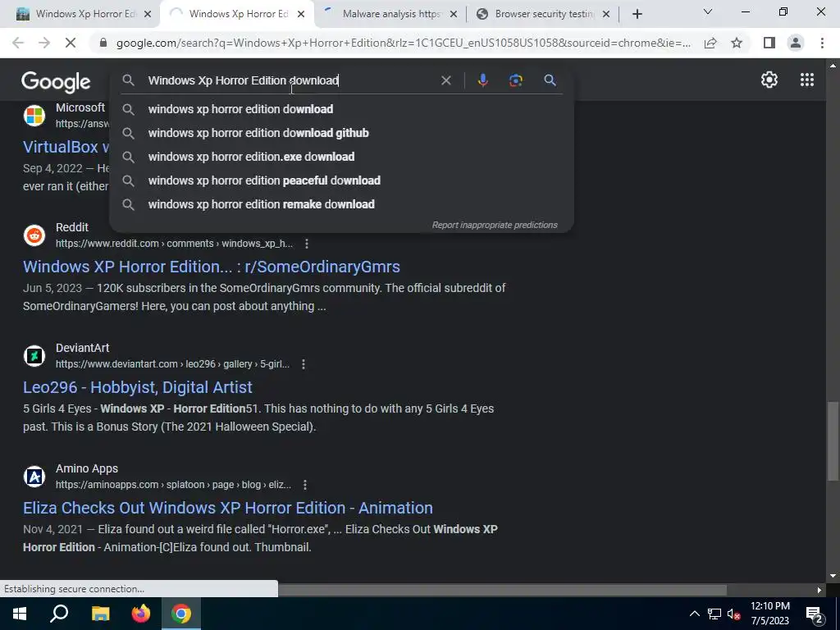This screenshot has height=630, width=840.
Task: Open more options for Reddit result
Action: [307, 244]
